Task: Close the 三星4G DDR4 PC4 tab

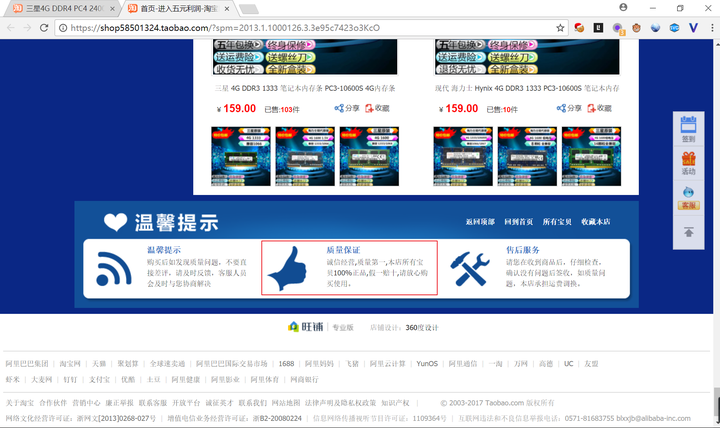Action: point(112,9)
